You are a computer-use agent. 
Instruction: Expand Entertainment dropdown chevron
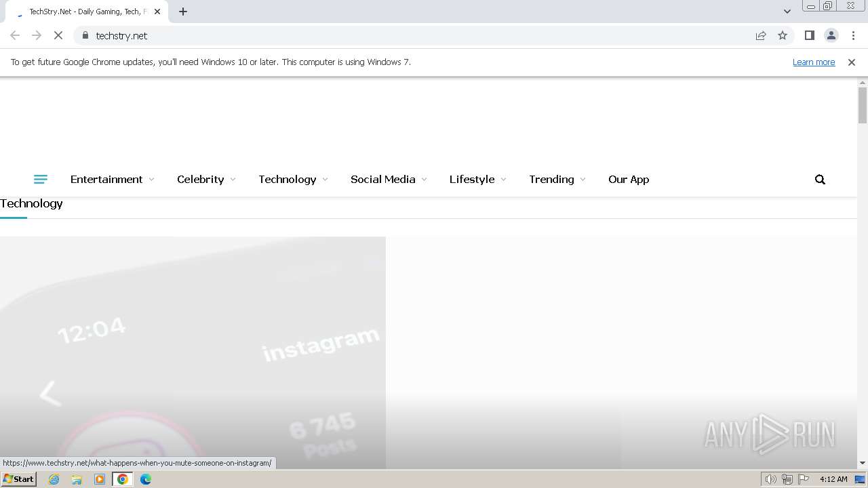pos(151,180)
